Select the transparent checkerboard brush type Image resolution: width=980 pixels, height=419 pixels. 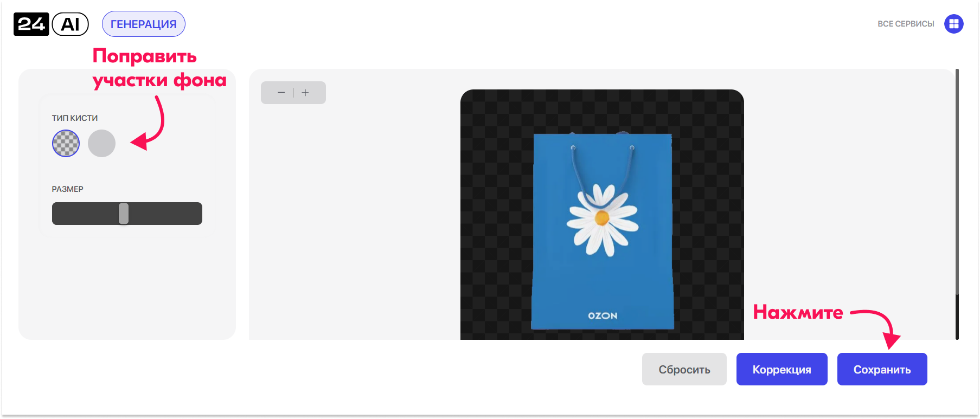click(x=66, y=144)
